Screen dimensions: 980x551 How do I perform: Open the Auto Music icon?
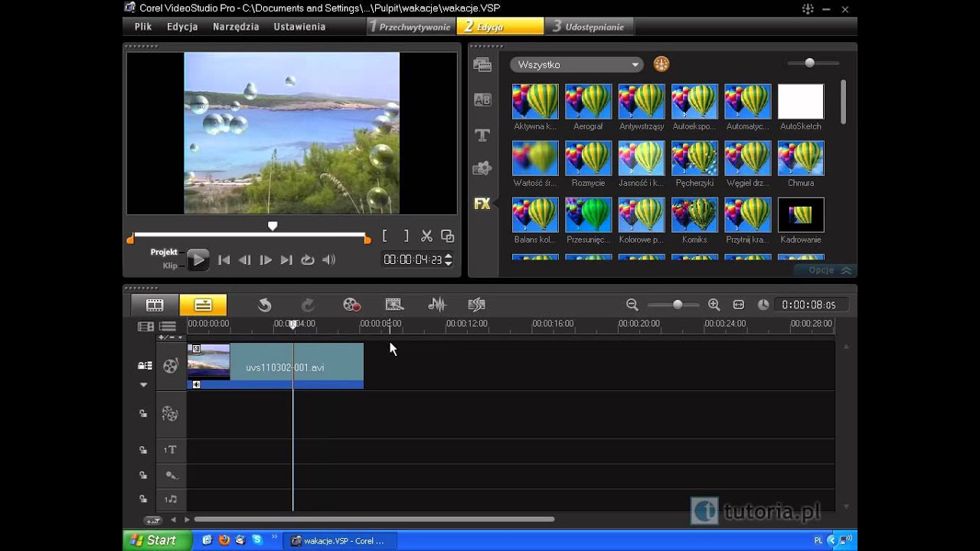(x=477, y=305)
